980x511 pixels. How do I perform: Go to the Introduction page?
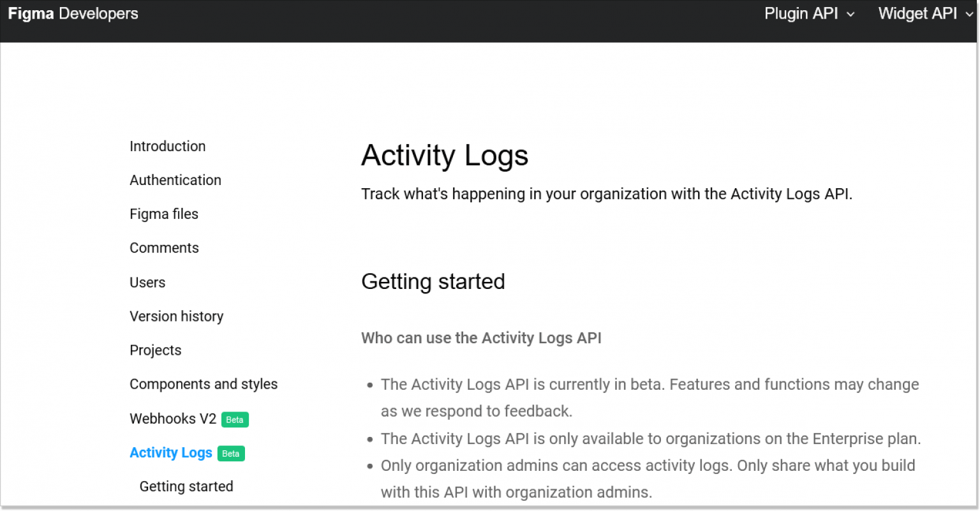tap(167, 146)
